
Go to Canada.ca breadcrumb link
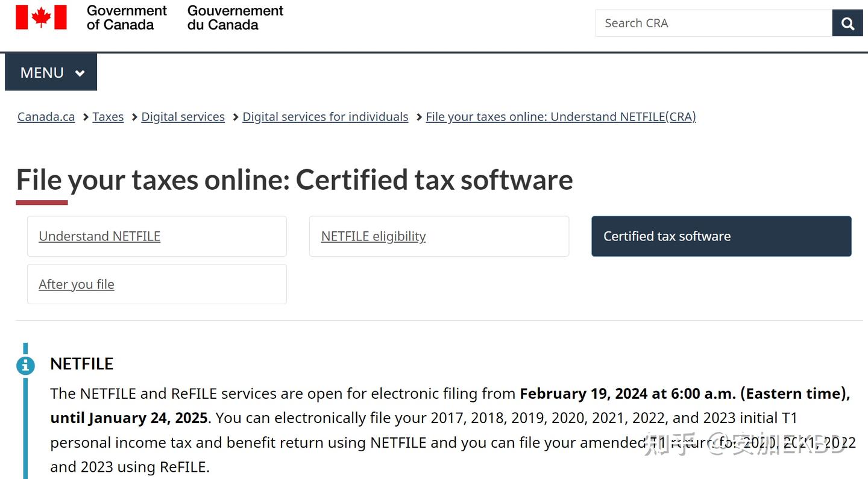[46, 117]
